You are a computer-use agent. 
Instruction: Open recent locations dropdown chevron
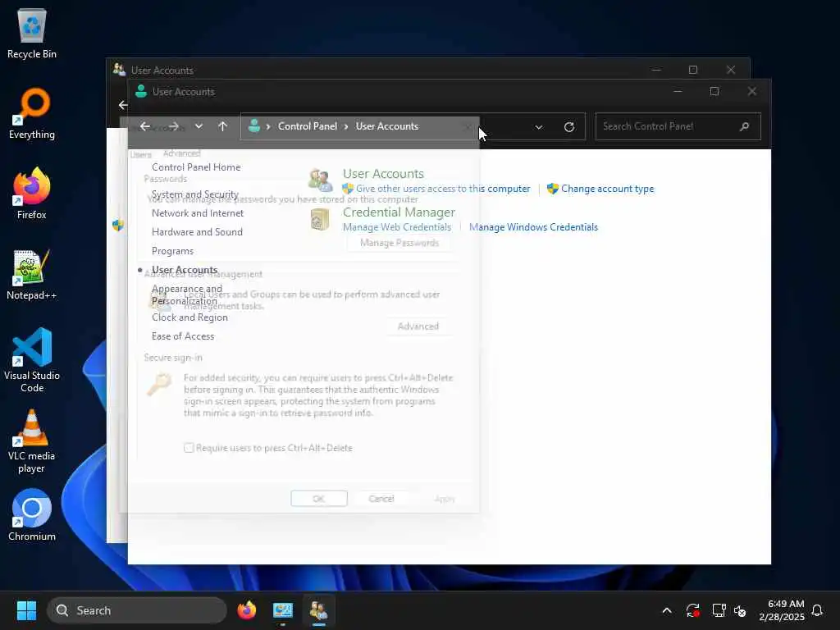[x=199, y=126]
